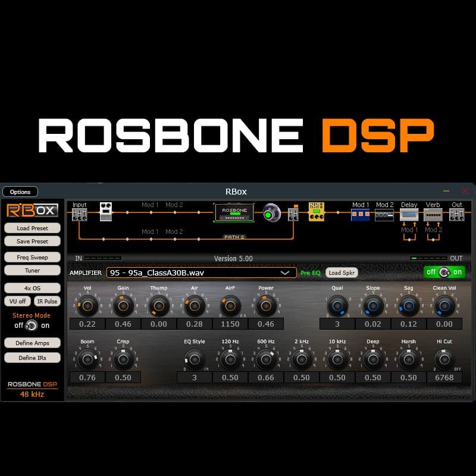Click the Gain knob
The width and height of the screenshot is (476, 476).
(123, 306)
